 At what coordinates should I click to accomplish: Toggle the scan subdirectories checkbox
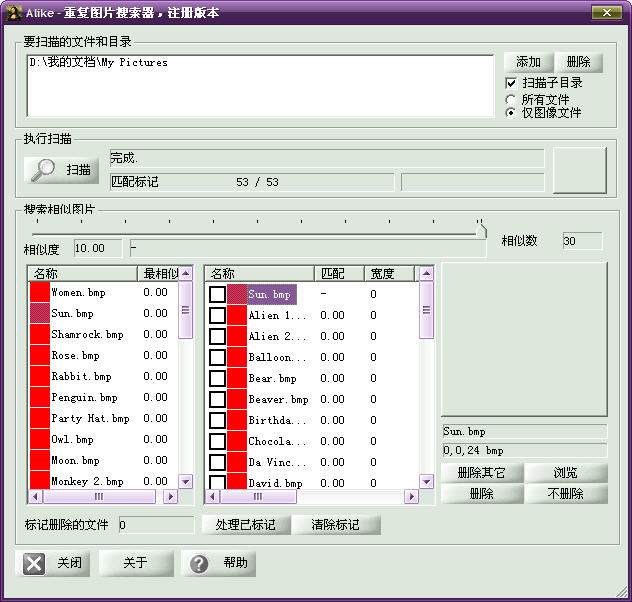(x=512, y=83)
